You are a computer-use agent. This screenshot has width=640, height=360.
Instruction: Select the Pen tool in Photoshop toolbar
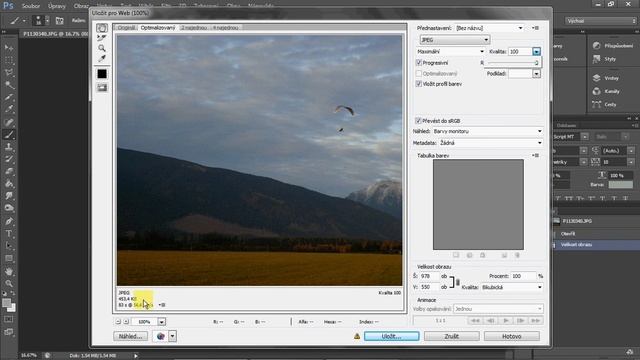[x=9, y=221]
